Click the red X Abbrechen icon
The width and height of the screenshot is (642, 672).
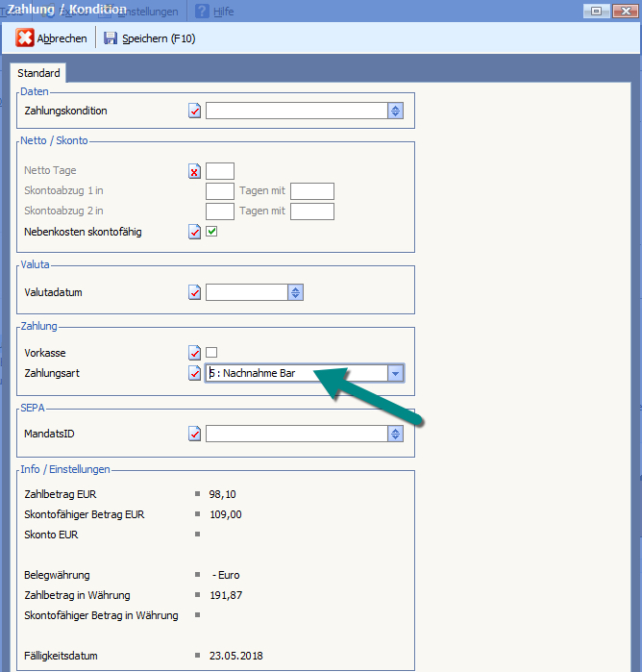coord(25,38)
